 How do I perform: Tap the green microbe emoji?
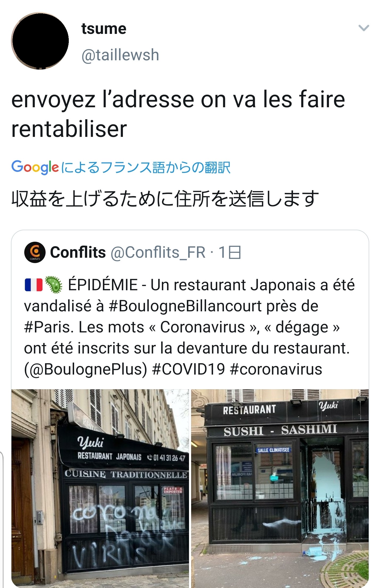point(54,285)
